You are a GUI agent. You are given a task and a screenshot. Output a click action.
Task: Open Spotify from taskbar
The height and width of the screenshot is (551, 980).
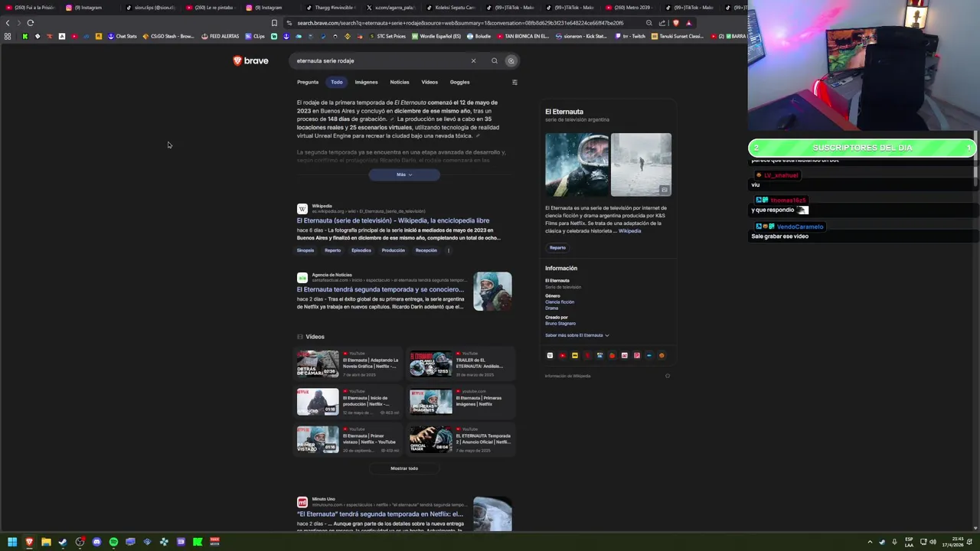(113, 542)
